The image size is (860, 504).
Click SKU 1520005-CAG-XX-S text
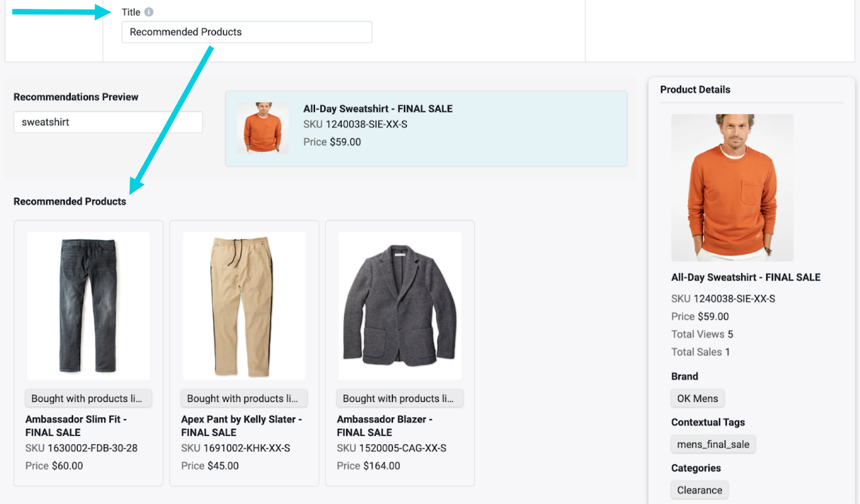(x=391, y=448)
